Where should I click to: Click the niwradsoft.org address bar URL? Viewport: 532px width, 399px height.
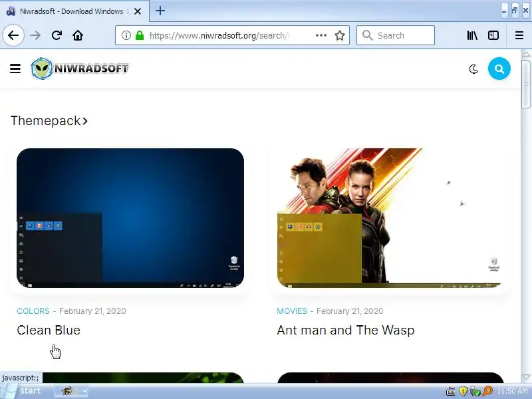(x=219, y=35)
